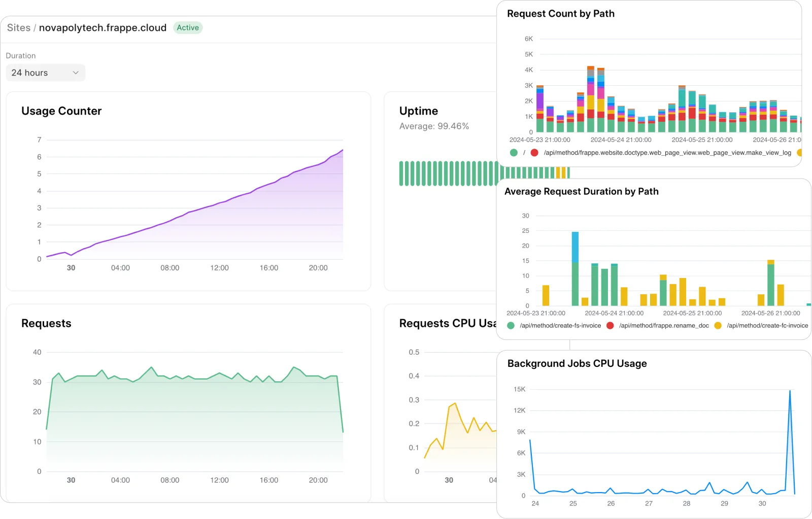This screenshot has width=812, height=519.
Task: Select the Background Jobs CPU Usage panel header
Action: 577,363
